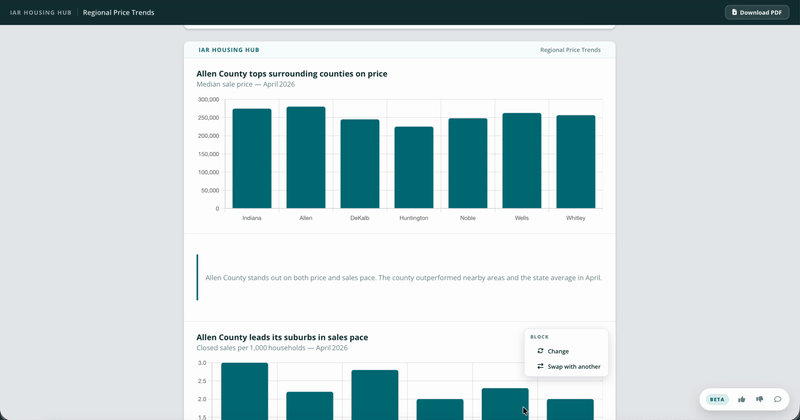The image size is (800, 420).
Task: Click the swap arrows icon in the Block menu
Action: coord(540,366)
